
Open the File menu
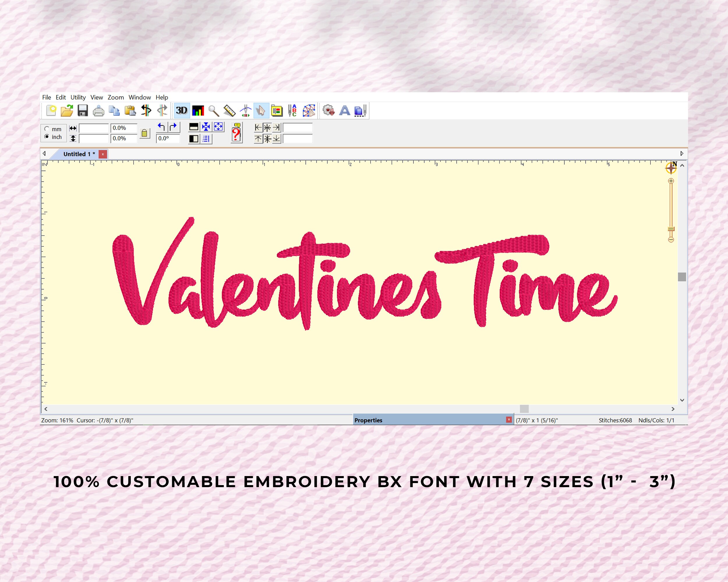tap(47, 97)
